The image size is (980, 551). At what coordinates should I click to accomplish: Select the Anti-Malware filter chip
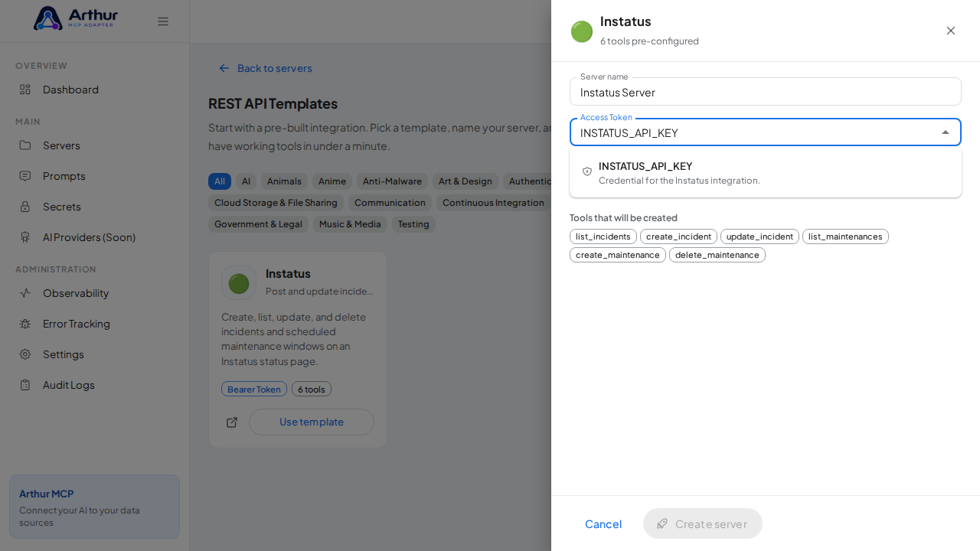[392, 181]
